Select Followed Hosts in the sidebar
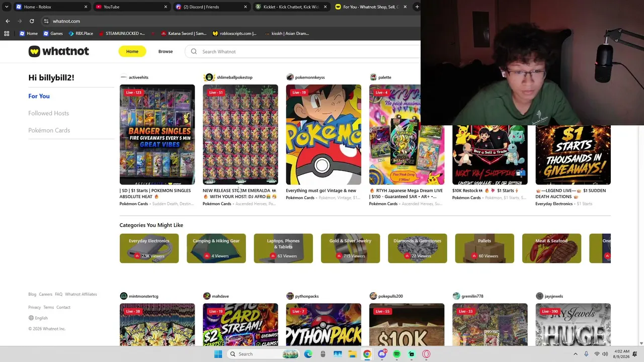 [48, 113]
